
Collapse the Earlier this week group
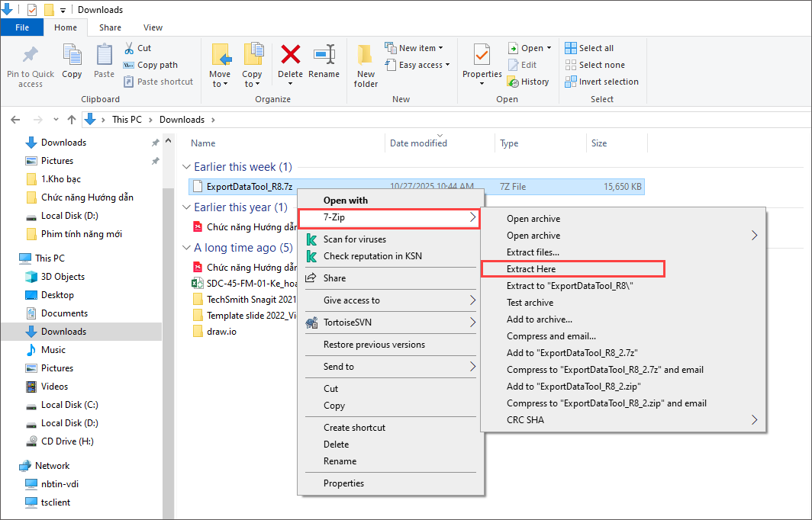coord(187,167)
